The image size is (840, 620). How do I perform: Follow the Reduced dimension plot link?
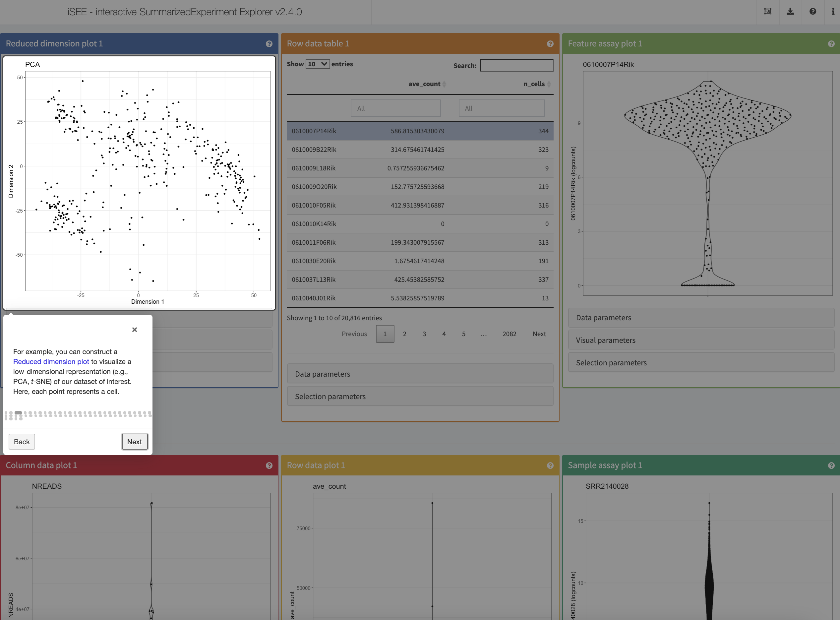pyautogui.click(x=51, y=361)
